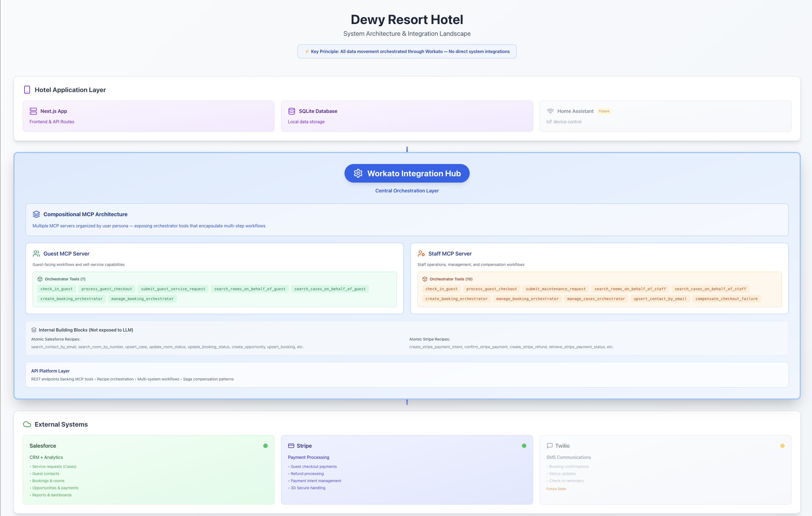Viewport: 812px width, 516px height.
Task: Click the SQLite Database cylinder icon
Action: tap(292, 111)
